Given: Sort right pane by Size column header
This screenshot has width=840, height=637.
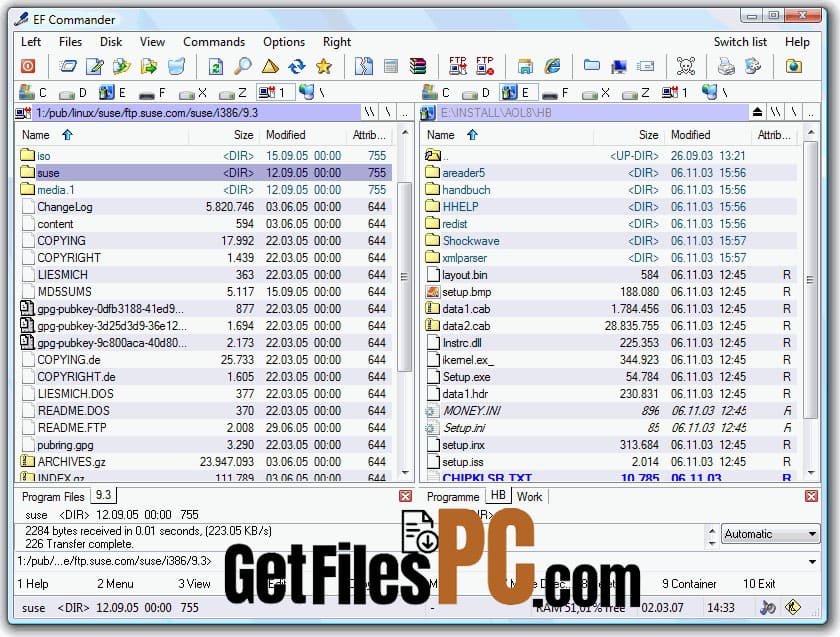Looking at the screenshot, I should 627,135.
